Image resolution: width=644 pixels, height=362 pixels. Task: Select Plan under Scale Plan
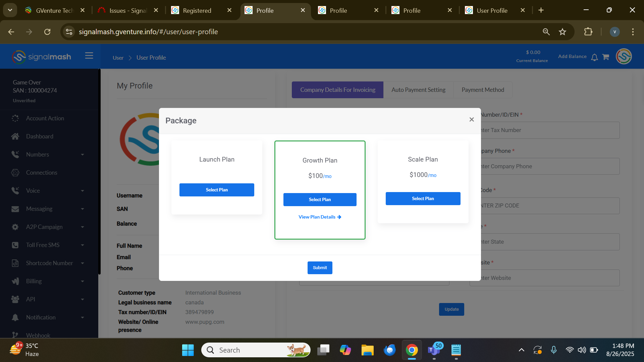(x=423, y=198)
